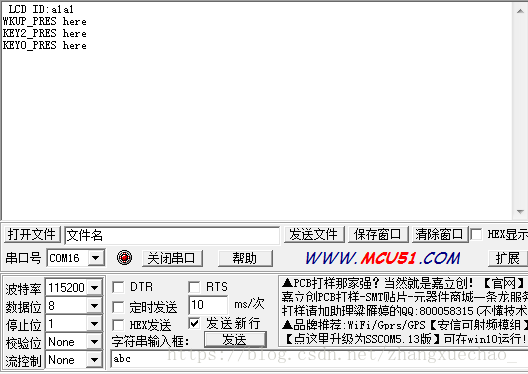This screenshot has height=374, width=528.
Task: Toggle the RTS checkbox
Action: [x=194, y=287]
